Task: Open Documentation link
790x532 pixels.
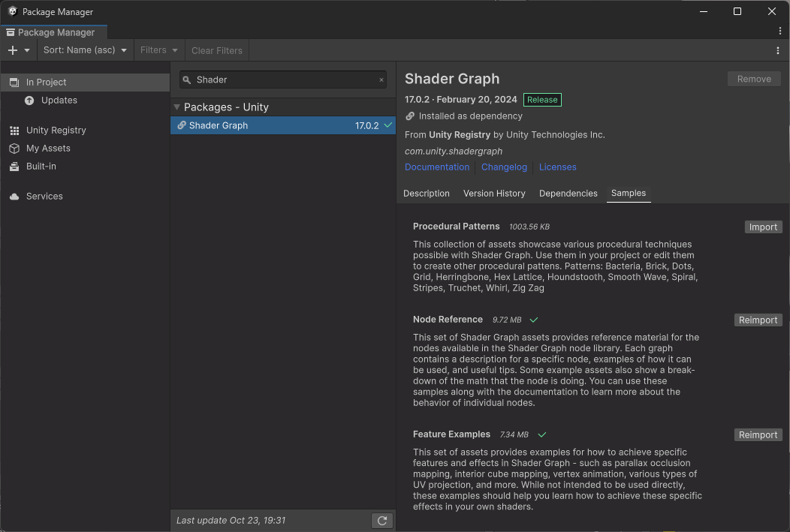Action: pyautogui.click(x=437, y=167)
